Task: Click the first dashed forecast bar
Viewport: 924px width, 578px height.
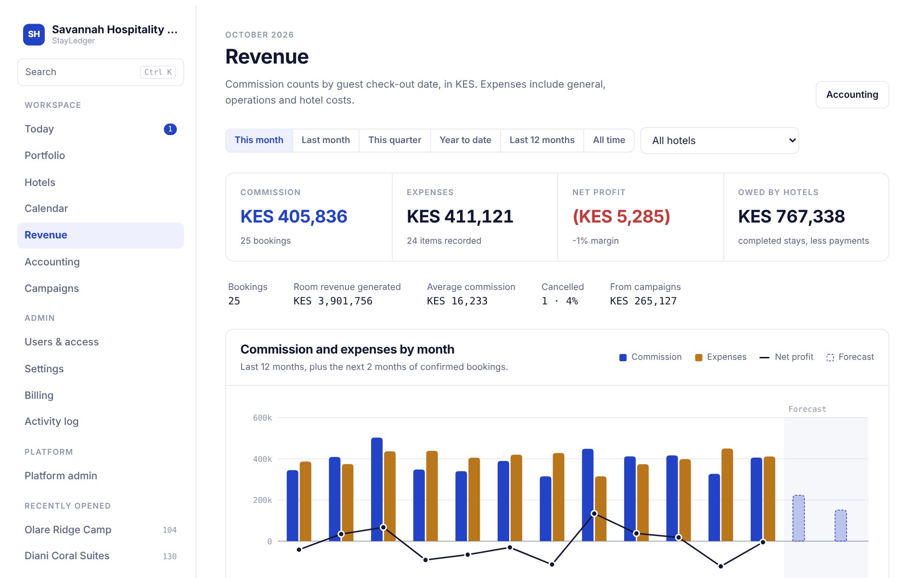Action: [798, 518]
